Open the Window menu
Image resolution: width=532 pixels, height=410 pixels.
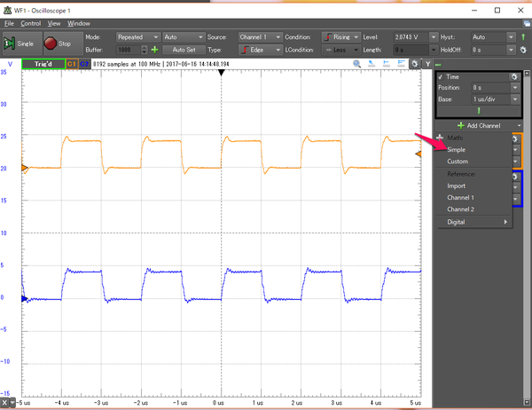point(79,23)
